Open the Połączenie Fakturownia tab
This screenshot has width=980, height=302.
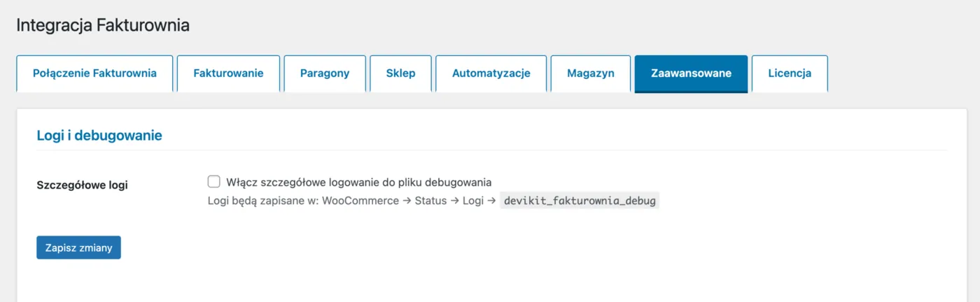click(94, 73)
